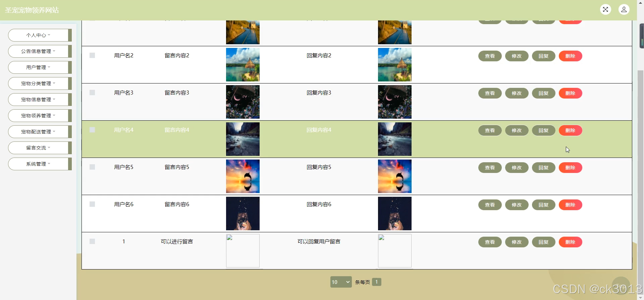
Task: Expand the 宠物分类管理 sidebar menu
Action: point(40,83)
